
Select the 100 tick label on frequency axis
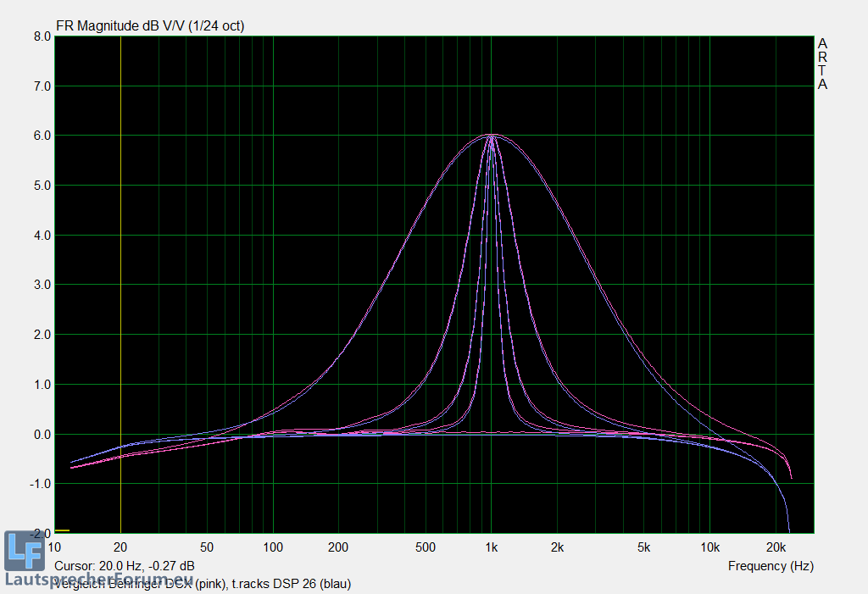(272, 547)
